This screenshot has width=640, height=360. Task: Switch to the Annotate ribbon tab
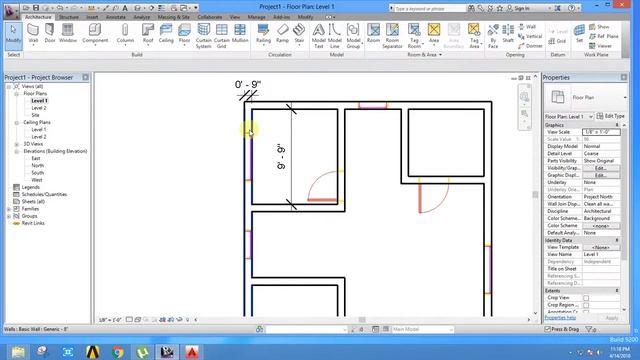click(x=116, y=17)
